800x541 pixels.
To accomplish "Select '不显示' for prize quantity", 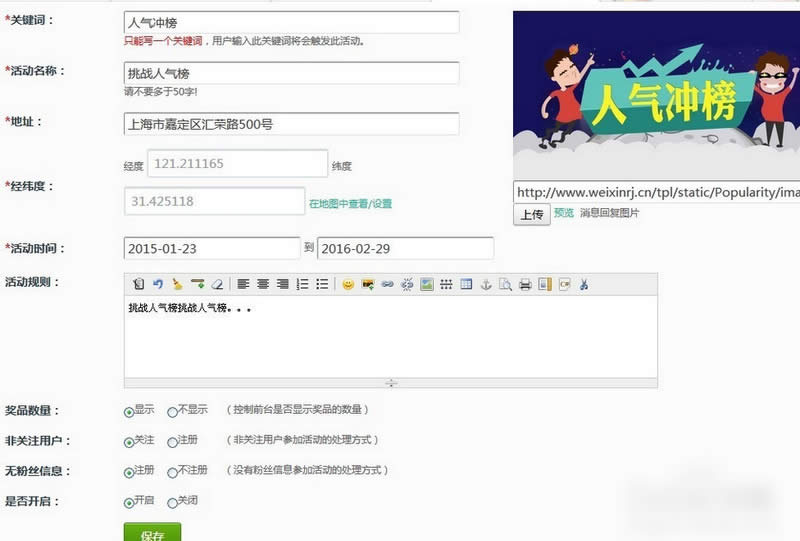I will pyautogui.click(x=173, y=411).
